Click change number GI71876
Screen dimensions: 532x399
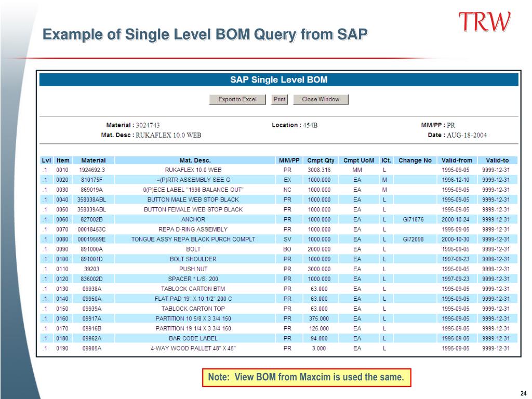tap(413, 220)
